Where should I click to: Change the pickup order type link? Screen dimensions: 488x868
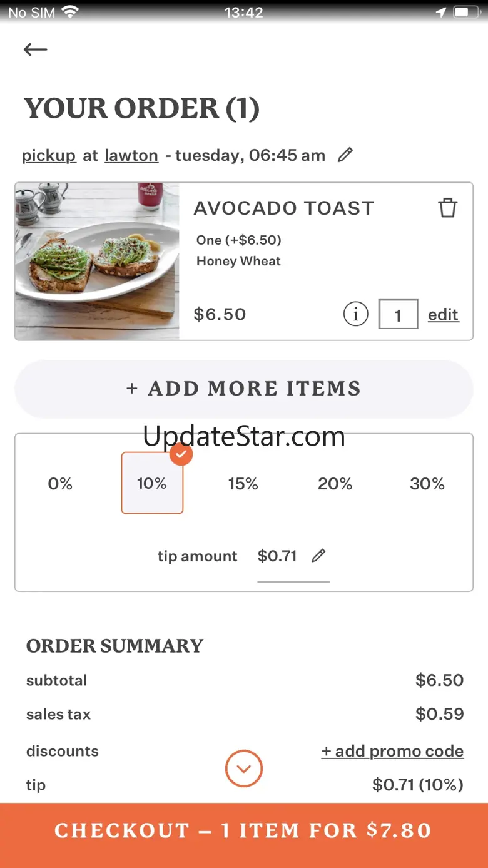[x=49, y=155]
